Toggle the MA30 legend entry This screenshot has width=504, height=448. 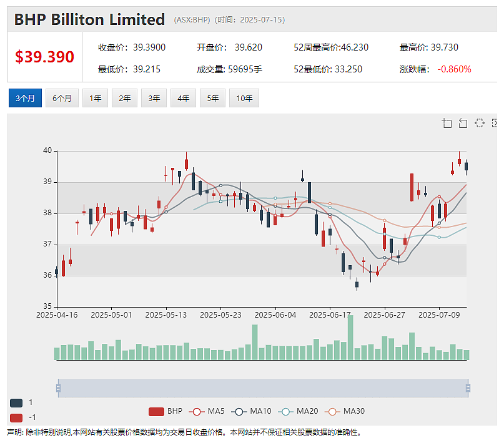click(345, 411)
